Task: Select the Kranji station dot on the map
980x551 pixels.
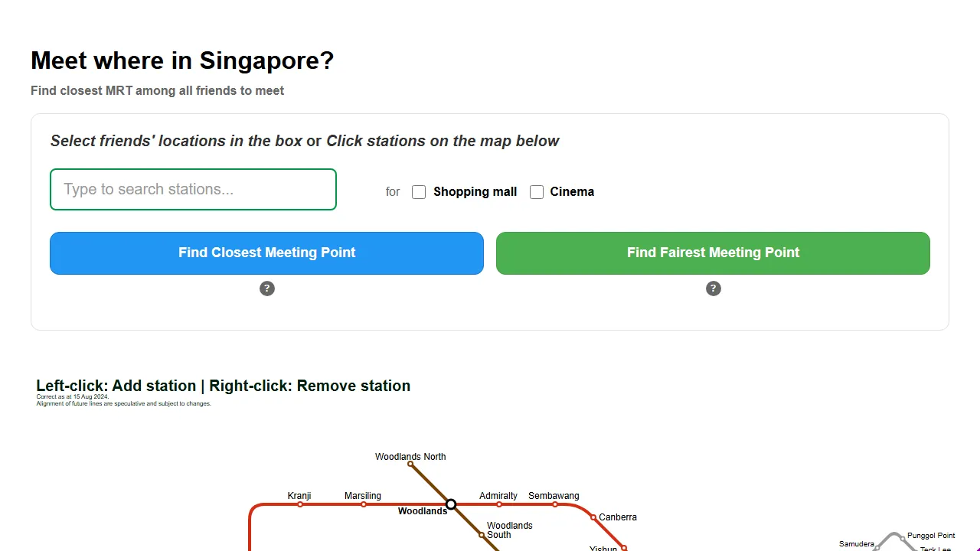Action: point(300,505)
